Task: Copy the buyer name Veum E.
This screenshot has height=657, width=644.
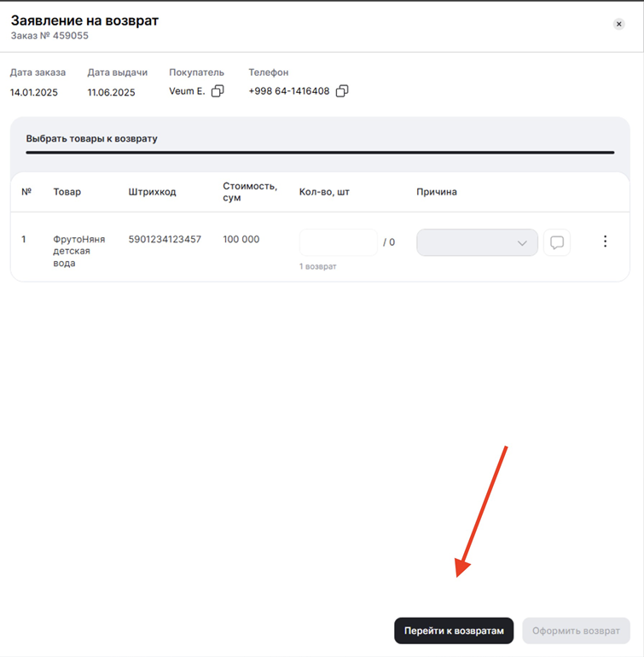Action: click(x=218, y=91)
